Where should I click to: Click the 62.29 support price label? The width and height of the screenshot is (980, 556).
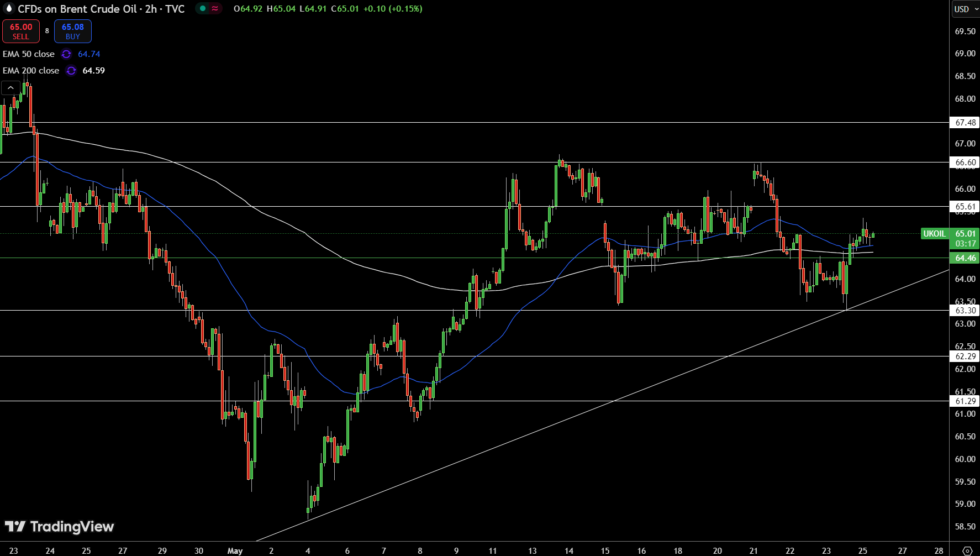pyautogui.click(x=965, y=356)
